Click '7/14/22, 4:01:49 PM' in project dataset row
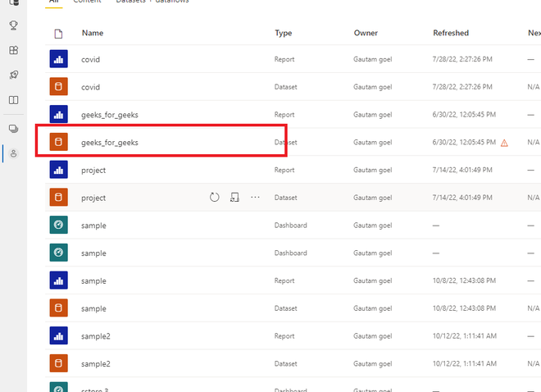Viewport: 541px width, 392px height. coord(462,198)
